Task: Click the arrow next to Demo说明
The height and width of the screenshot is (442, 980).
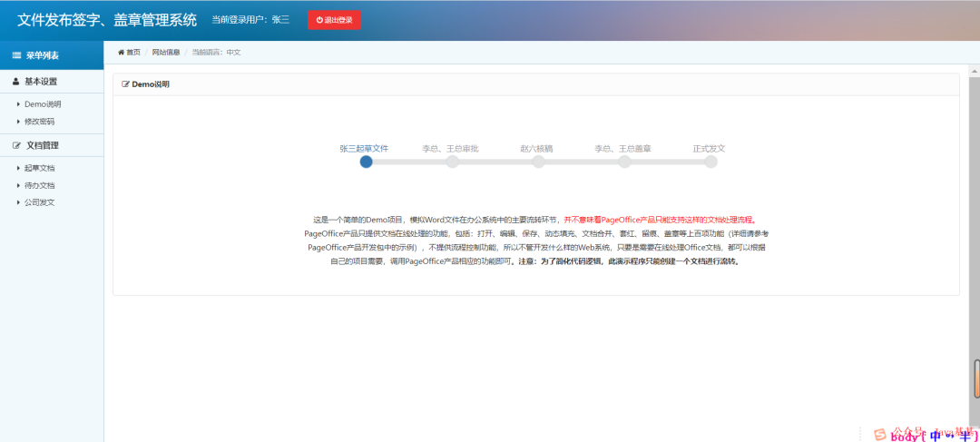Action: (19, 104)
